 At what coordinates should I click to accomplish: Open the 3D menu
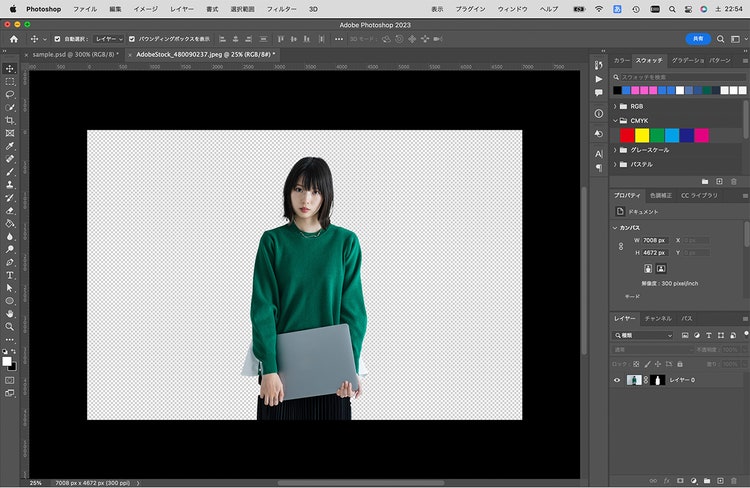pyautogui.click(x=313, y=9)
